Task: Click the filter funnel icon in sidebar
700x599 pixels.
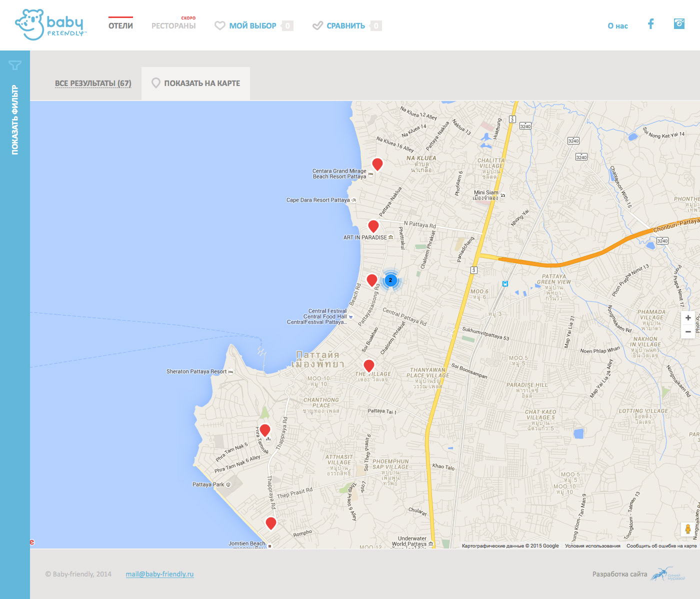Action: point(15,65)
